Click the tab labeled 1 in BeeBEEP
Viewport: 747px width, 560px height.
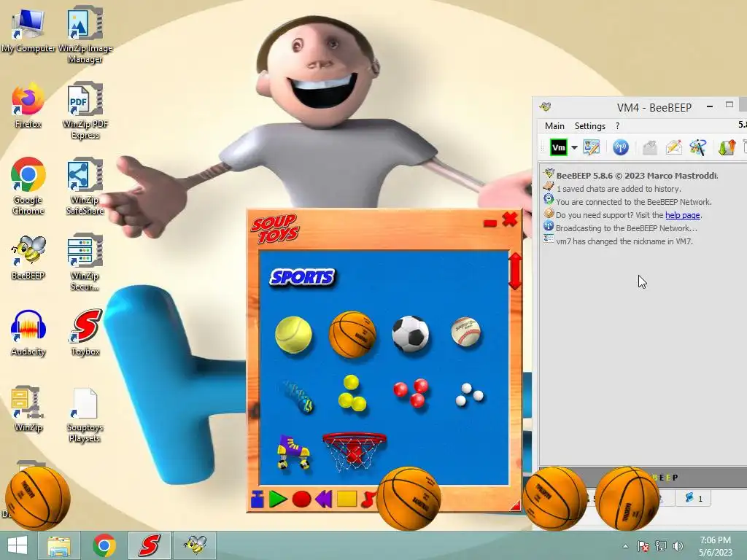pos(694,499)
